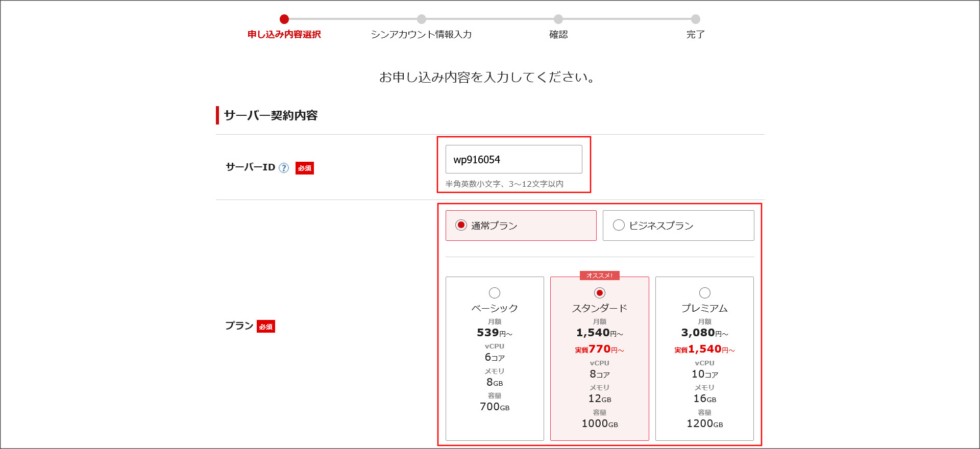Click the 必須 badge next to プラン
Image resolution: width=980 pixels, height=449 pixels.
click(266, 327)
